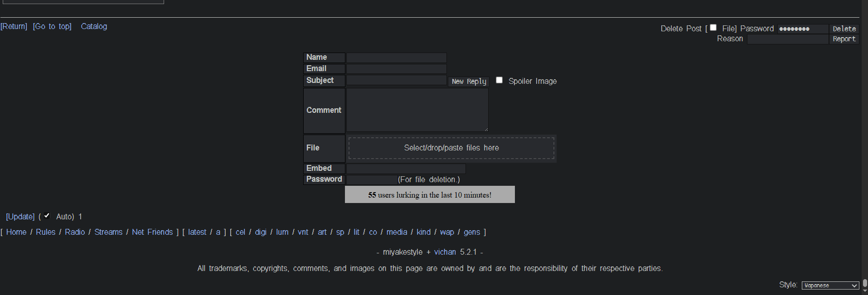This screenshot has width=868, height=295.
Task: Open the Radio navigation link
Action: pyautogui.click(x=75, y=232)
